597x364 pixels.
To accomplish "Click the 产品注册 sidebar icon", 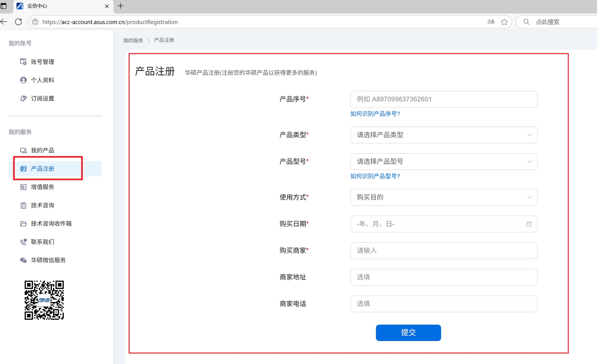I will coord(23,169).
